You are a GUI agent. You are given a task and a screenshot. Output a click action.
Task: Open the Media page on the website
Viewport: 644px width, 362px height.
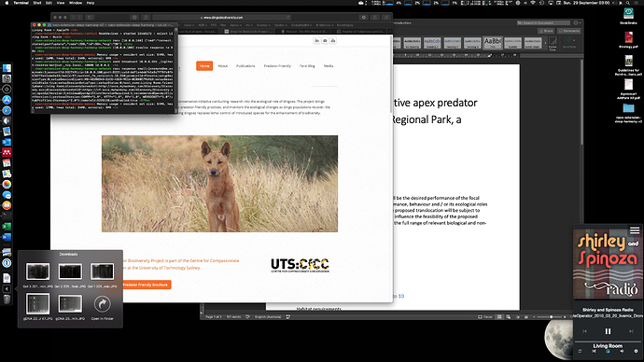click(x=329, y=65)
